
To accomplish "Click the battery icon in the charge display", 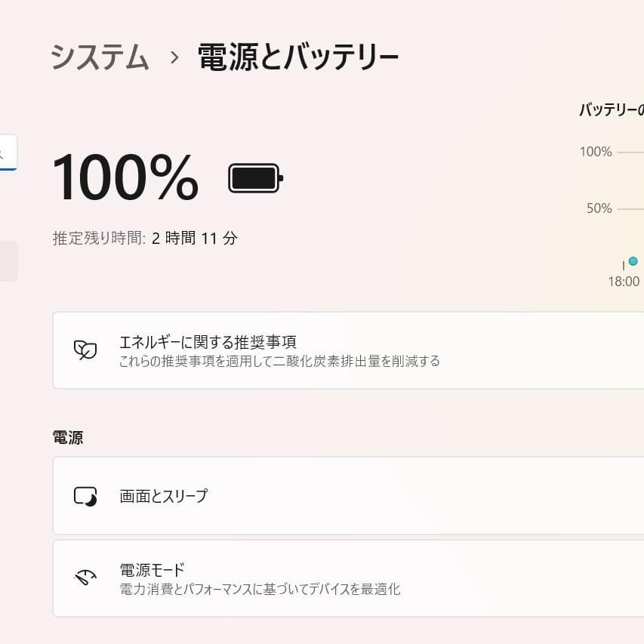I will 255,178.
